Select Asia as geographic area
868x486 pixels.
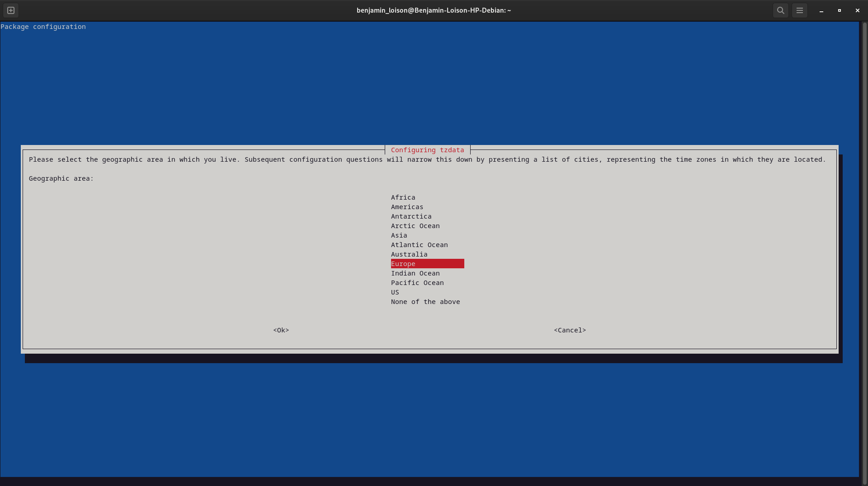pos(399,235)
